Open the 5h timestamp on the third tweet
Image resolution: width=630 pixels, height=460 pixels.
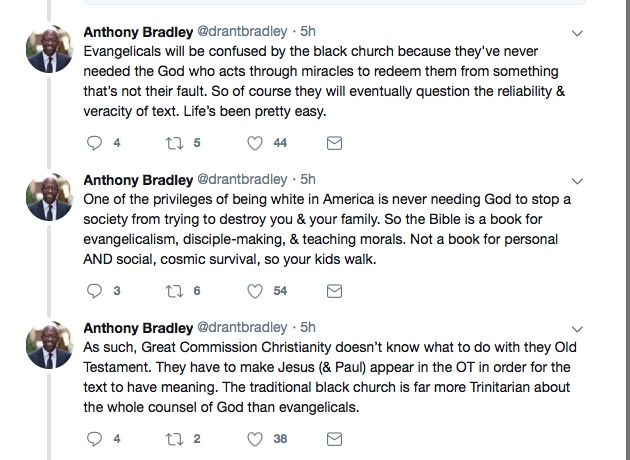click(308, 327)
